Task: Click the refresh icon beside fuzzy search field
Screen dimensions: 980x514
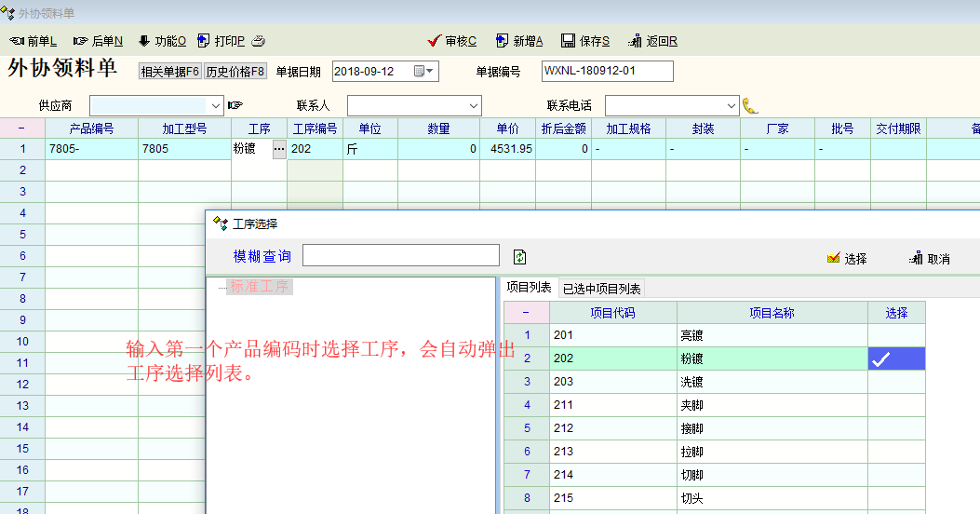Action: pyautogui.click(x=520, y=257)
